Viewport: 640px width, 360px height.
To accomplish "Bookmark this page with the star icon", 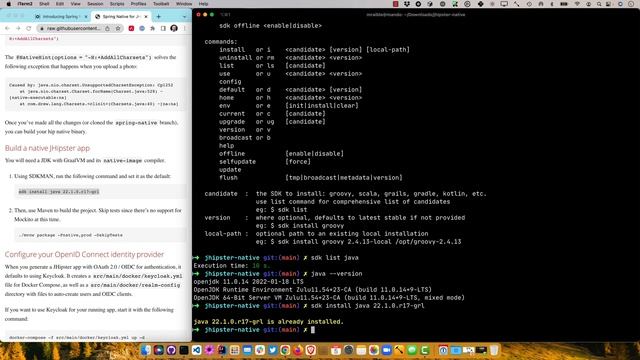I will [118, 28].
